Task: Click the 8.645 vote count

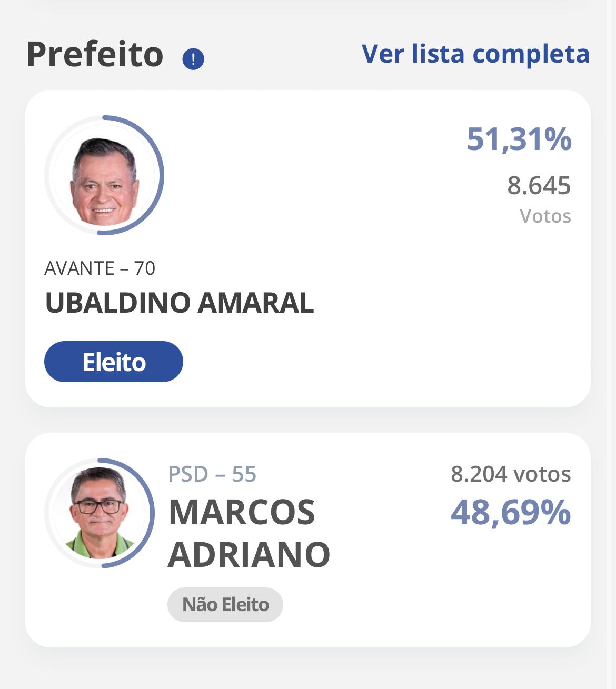Action: pos(539,186)
